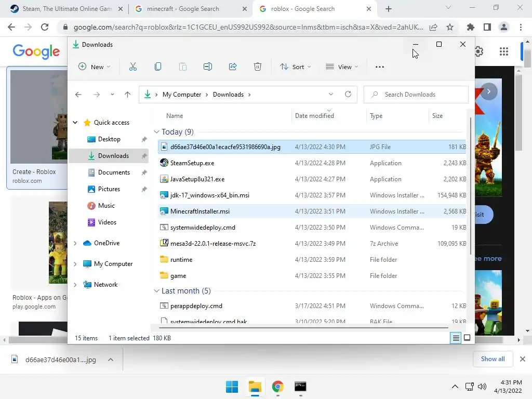Click the Chrome address bar URL

[248, 27]
